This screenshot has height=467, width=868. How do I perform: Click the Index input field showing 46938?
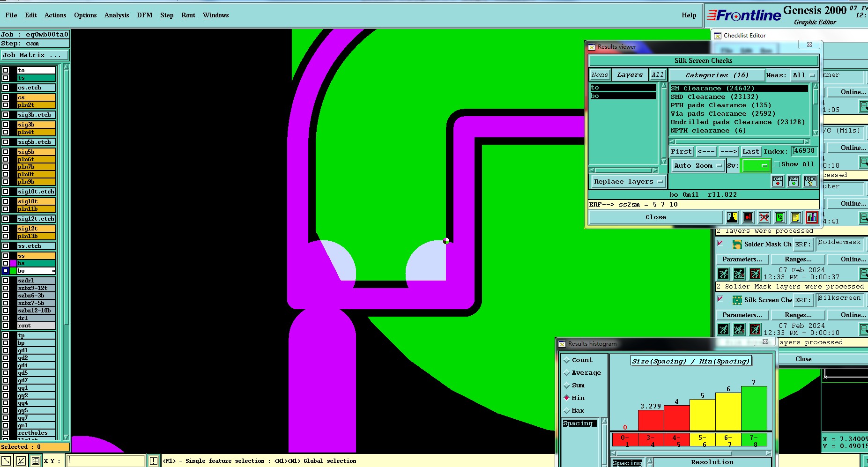click(x=804, y=151)
